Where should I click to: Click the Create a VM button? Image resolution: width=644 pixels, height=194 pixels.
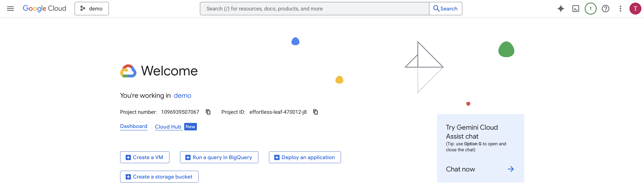[x=144, y=157]
